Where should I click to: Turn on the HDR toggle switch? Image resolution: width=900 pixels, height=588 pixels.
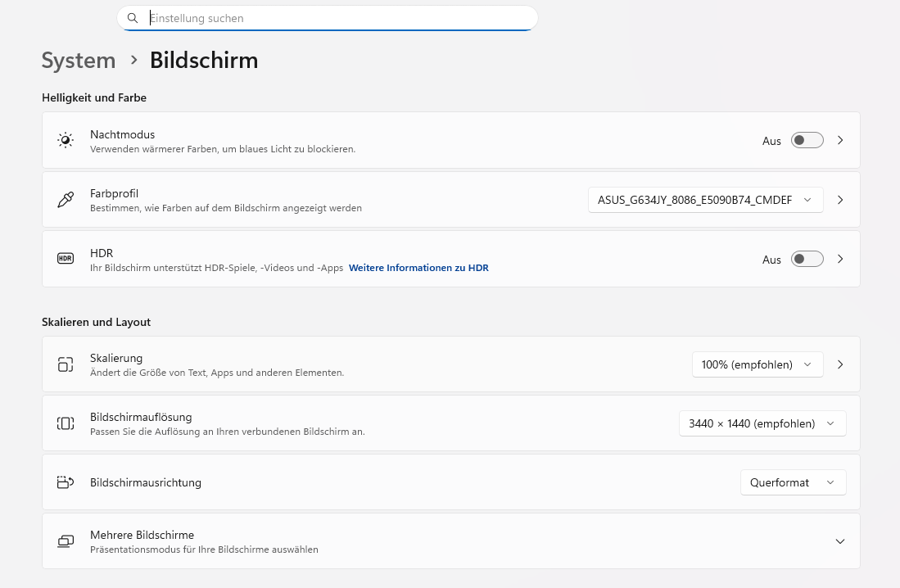[807, 259]
